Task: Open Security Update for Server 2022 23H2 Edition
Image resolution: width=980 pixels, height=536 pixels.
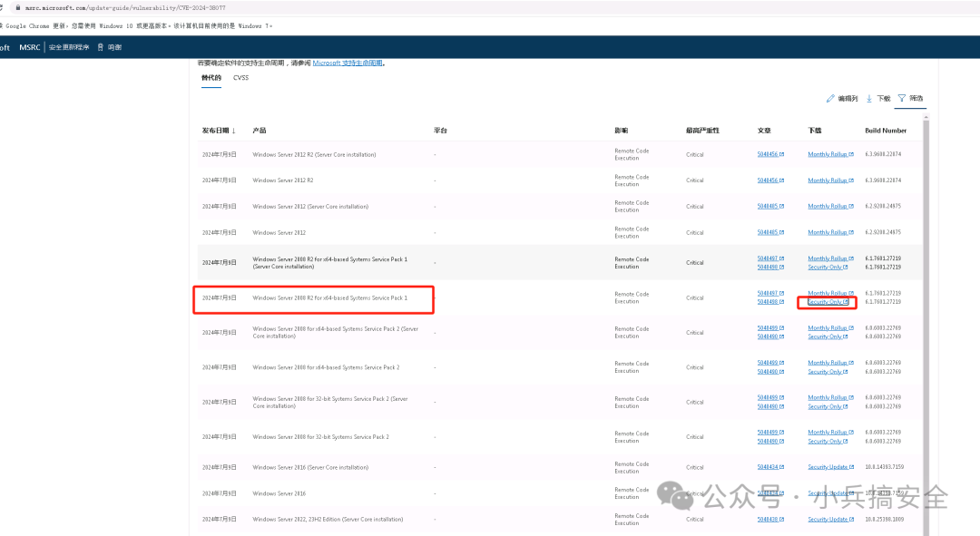Action: tap(830, 520)
